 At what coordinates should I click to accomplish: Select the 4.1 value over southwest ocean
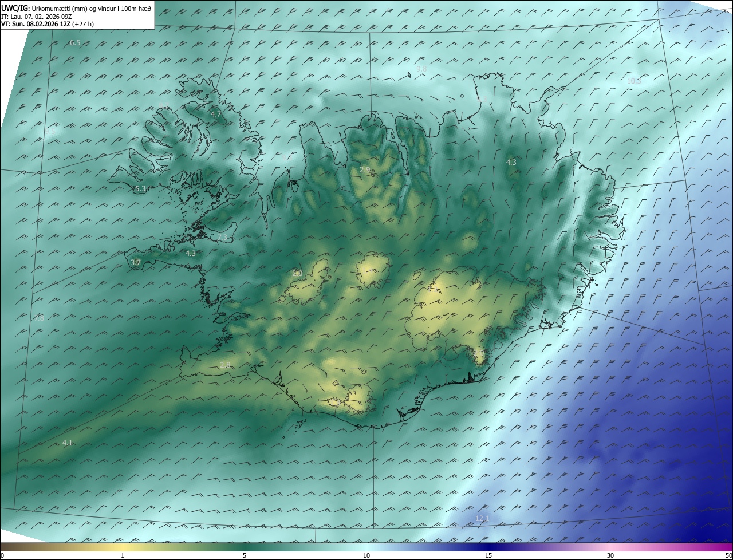[x=68, y=443]
